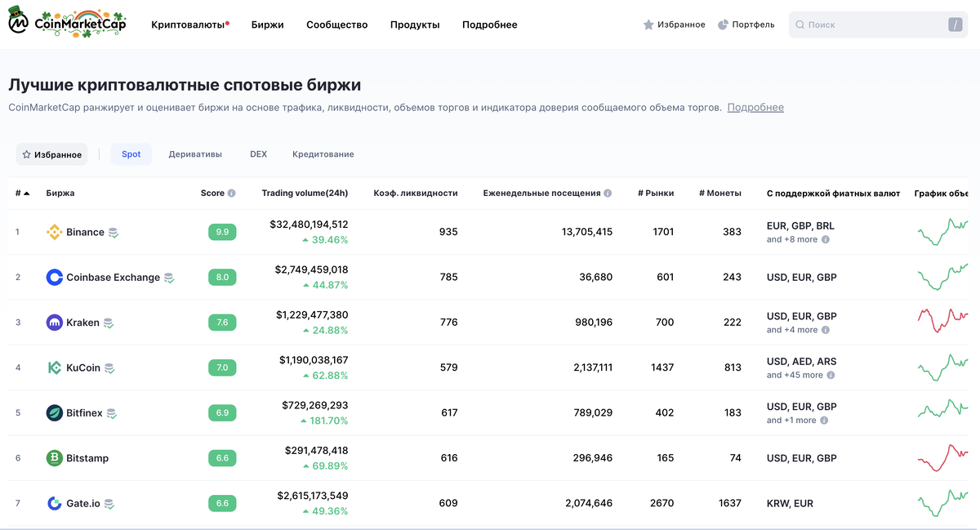The height and width of the screenshot is (530, 980).
Task: Toggle the Избранное star filter button
Action: point(51,154)
